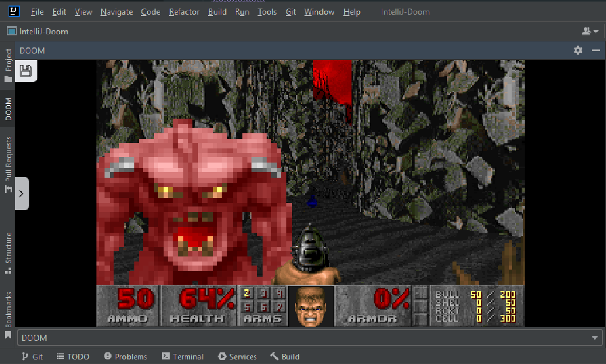
Task: Click the IntelliJ-Doom project breadcrumb
Action: click(38, 31)
